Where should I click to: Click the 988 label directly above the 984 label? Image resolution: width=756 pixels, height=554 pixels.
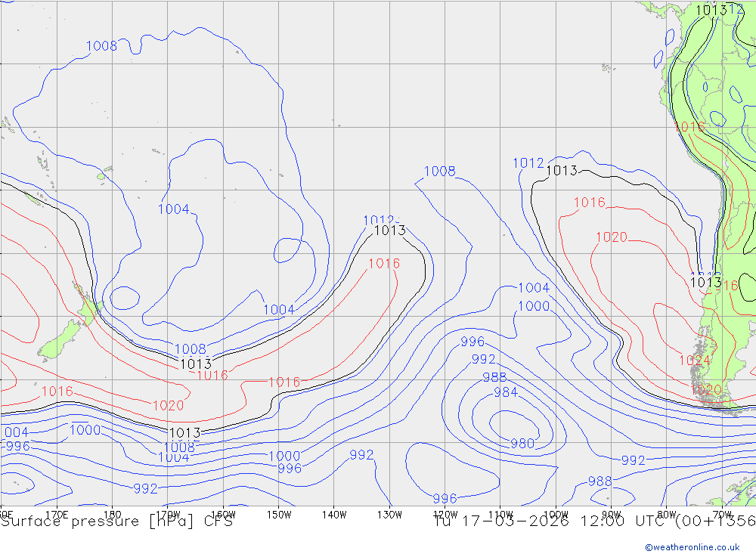(x=494, y=378)
